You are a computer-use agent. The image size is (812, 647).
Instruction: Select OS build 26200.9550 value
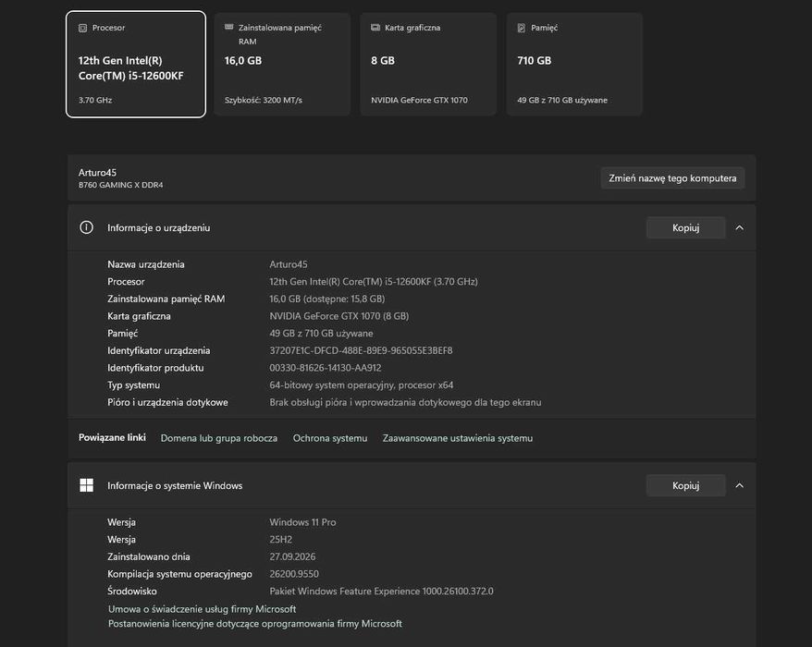pyautogui.click(x=293, y=573)
